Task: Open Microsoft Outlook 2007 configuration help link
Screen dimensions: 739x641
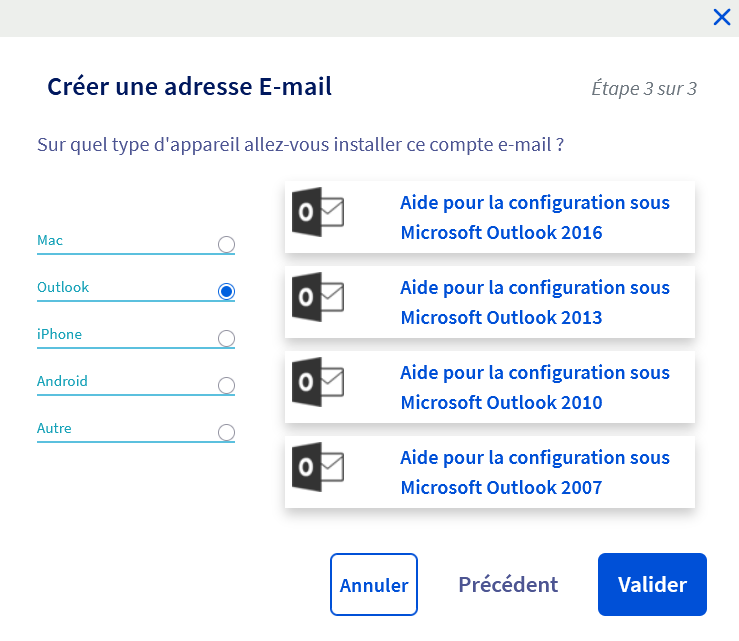Action: click(x=534, y=473)
